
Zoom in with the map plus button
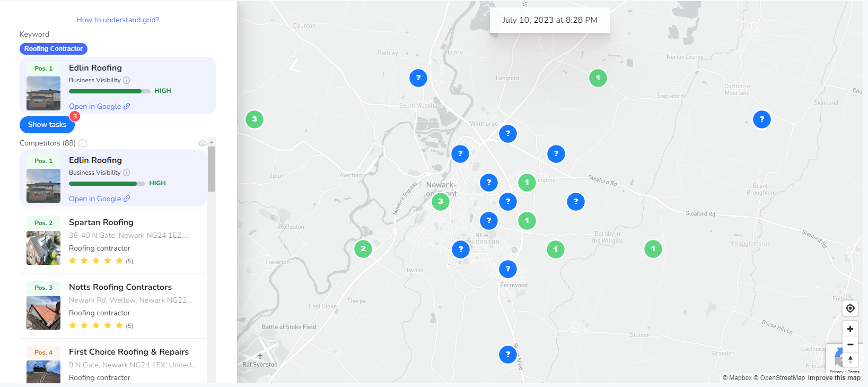[x=850, y=329]
